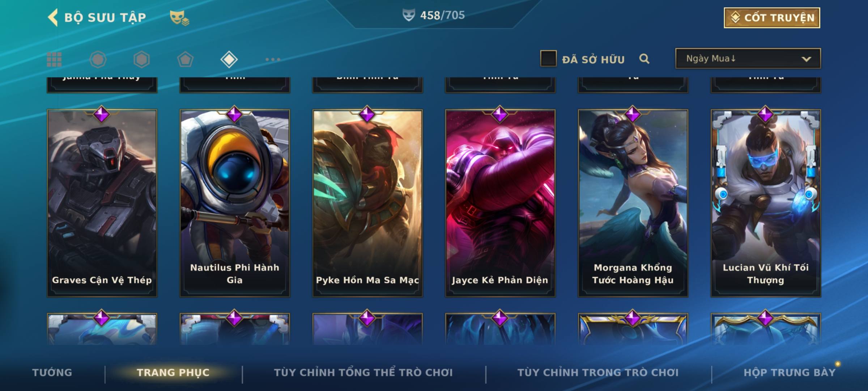Image resolution: width=868 pixels, height=391 pixels.
Task: Select the diamond rarity filter icon
Action: coord(229,59)
